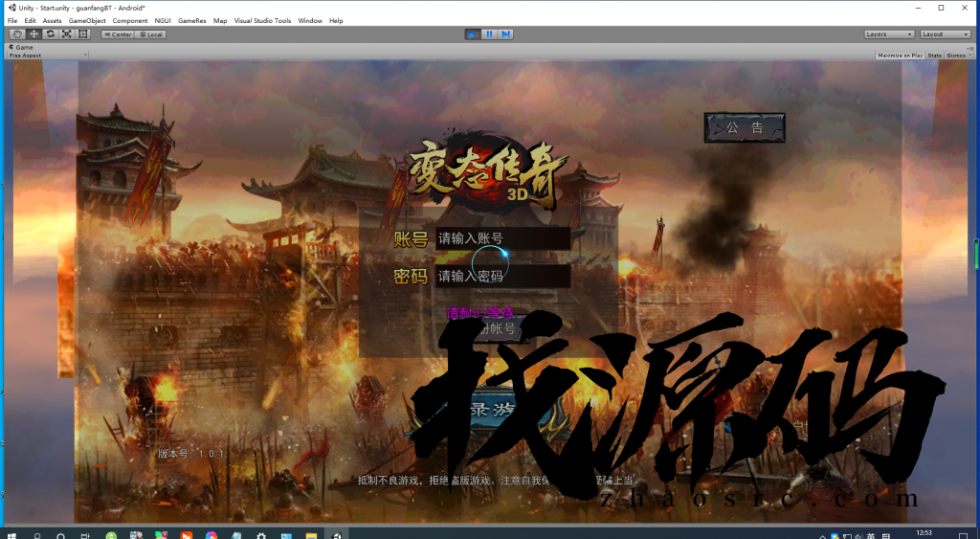The height and width of the screenshot is (539, 980).
Task: Open the Layers dropdown
Action: [889, 34]
